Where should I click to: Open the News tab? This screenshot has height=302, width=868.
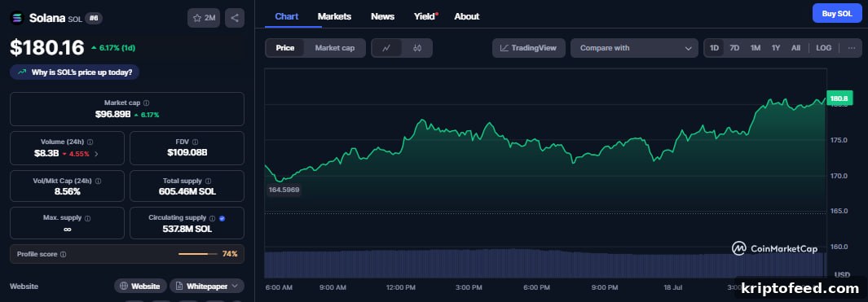tap(382, 16)
